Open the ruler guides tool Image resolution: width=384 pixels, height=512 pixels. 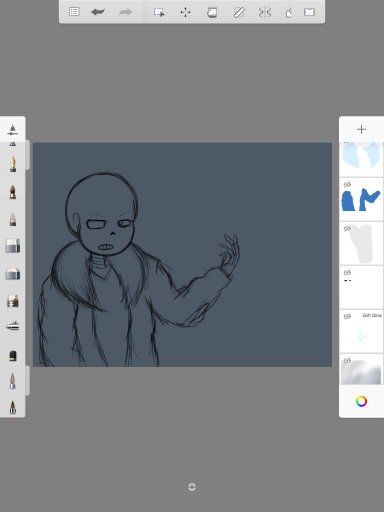pos(239,12)
